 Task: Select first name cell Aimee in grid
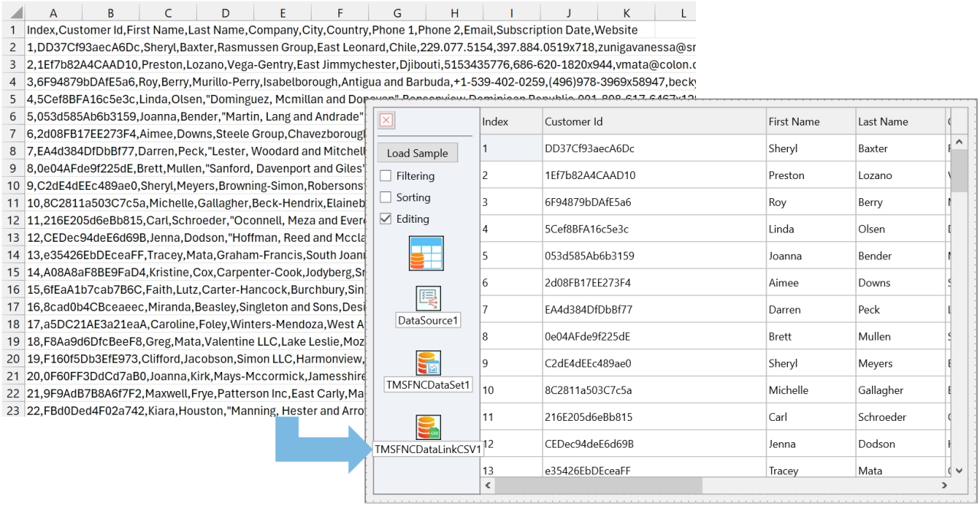(812, 283)
